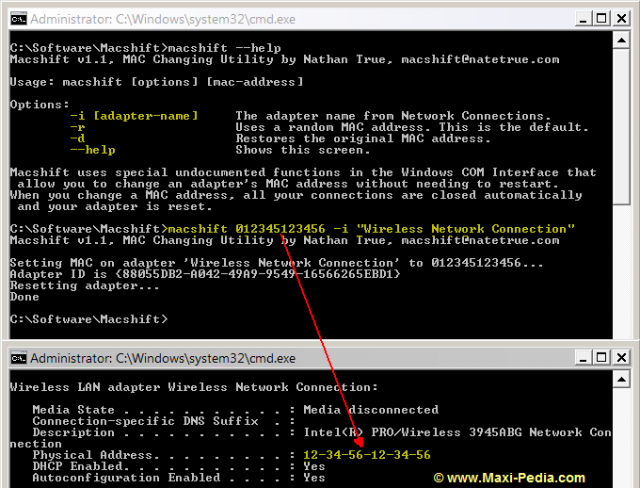Click 'Shows this screen.' text
Image resolution: width=640 pixels, height=488 pixels.
pyautogui.click(x=303, y=150)
